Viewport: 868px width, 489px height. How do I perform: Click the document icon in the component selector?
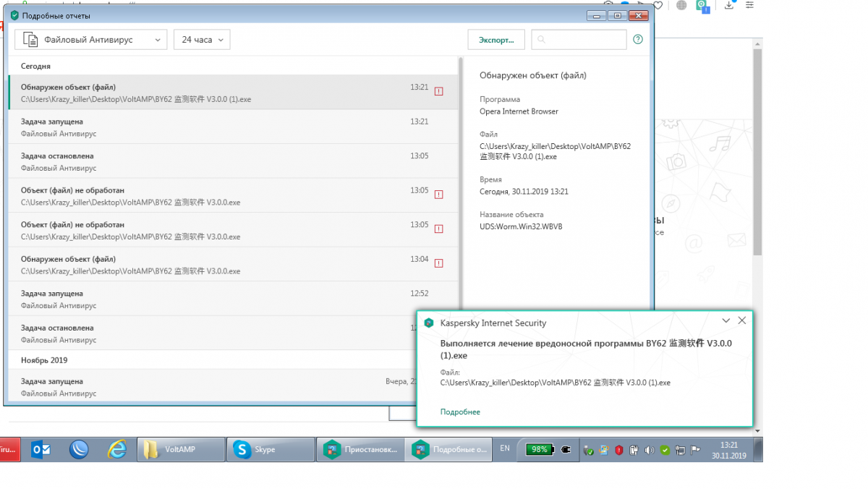click(30, 40)
